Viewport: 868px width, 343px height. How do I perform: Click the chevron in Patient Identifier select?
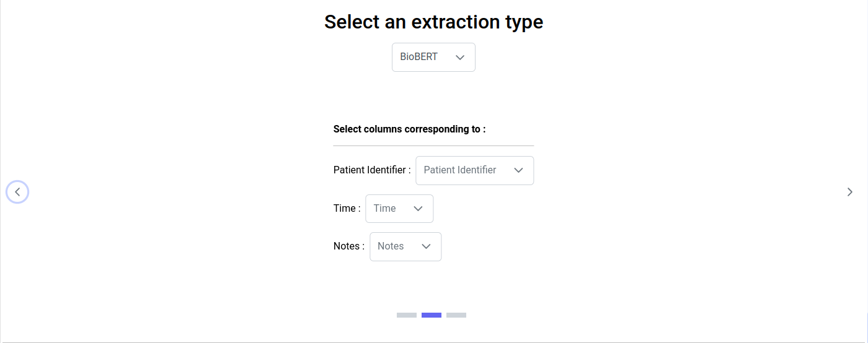click(x=519, y=170)
